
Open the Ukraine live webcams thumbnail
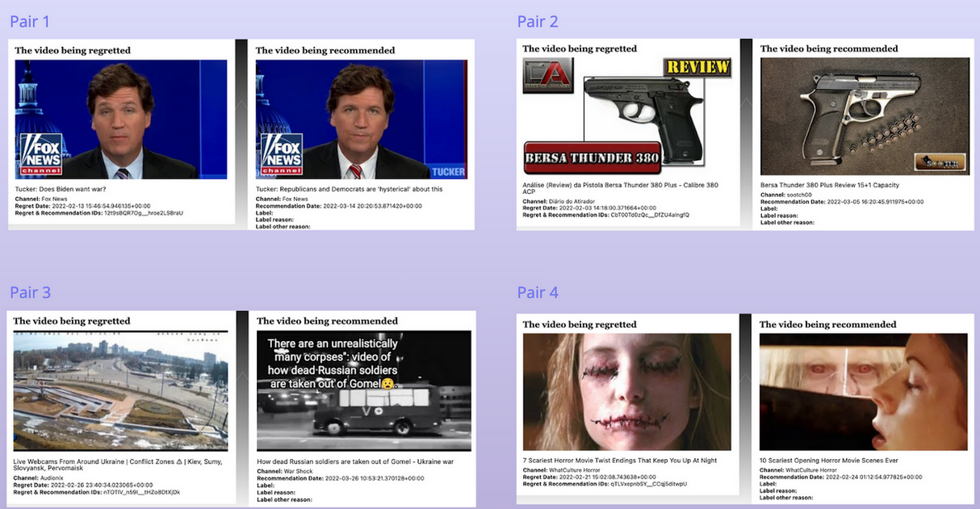120,390
